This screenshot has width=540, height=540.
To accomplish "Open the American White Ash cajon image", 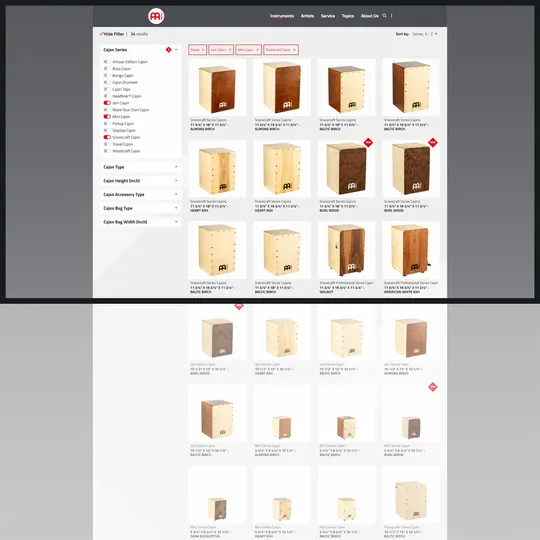I will pyautogui.click(x=411, y=250).
